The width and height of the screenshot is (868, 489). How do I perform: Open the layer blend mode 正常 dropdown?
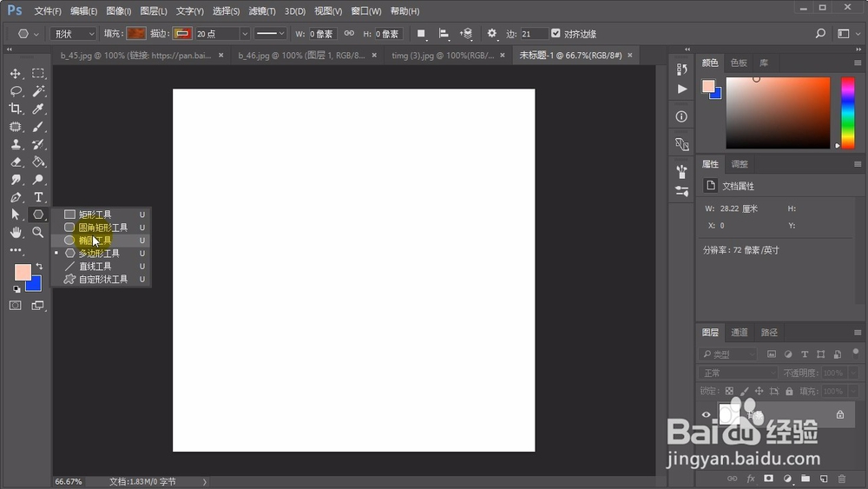pos(738,373)
